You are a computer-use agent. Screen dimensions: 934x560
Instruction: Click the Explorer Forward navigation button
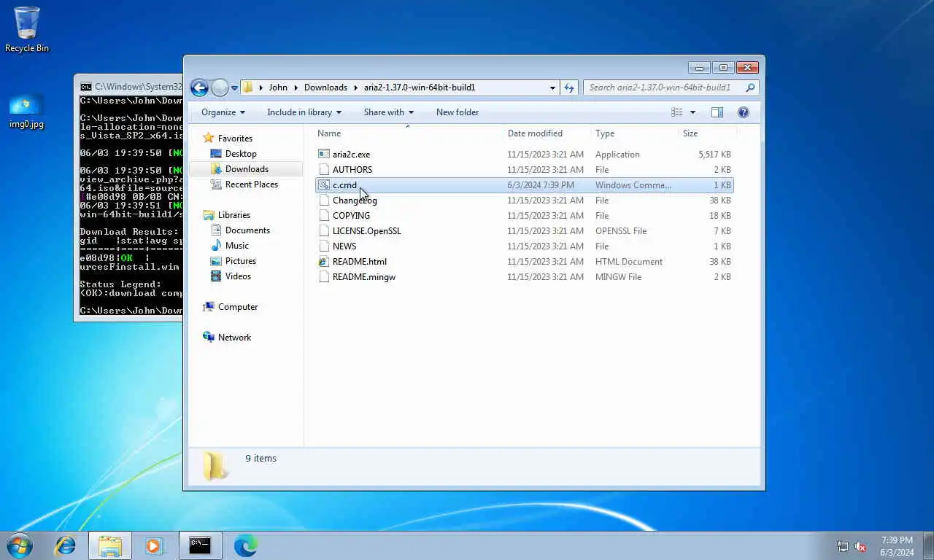220,87
